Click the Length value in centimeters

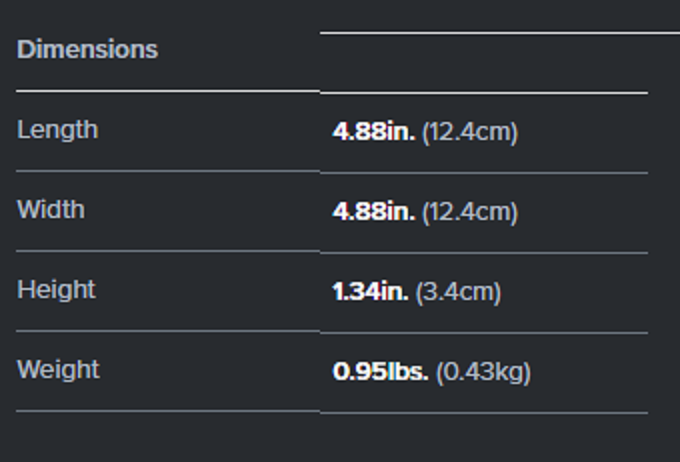[470, 132]
